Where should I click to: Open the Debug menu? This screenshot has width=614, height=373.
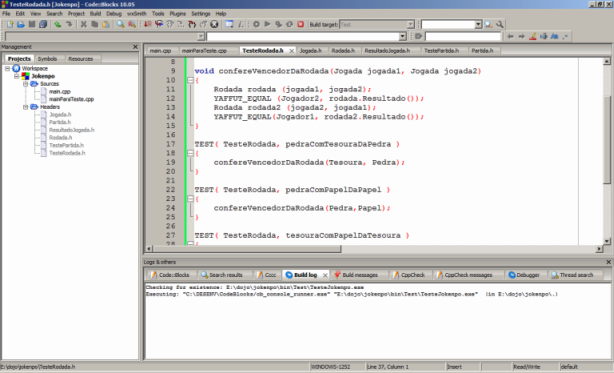[x=114, y=13]
